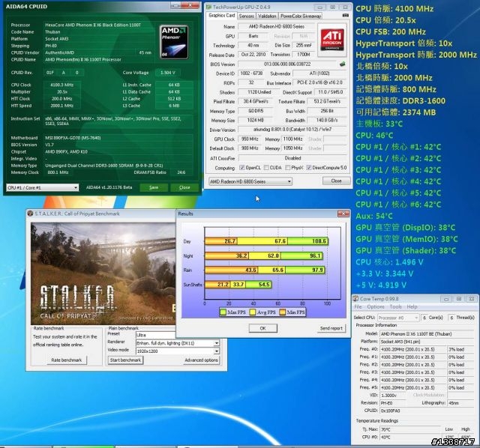Click Save button in AIDA64 CPUID

click(154, 187)
